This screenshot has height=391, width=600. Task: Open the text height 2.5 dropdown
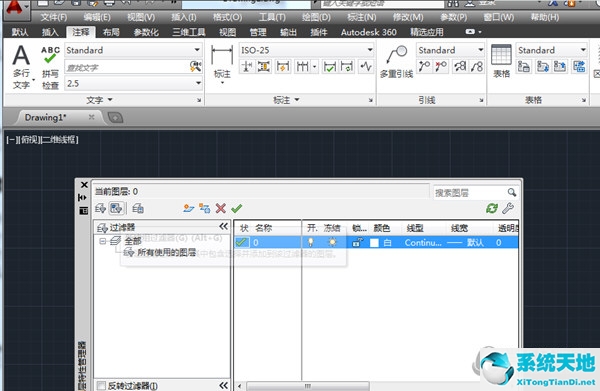click(x=198, y=83)
